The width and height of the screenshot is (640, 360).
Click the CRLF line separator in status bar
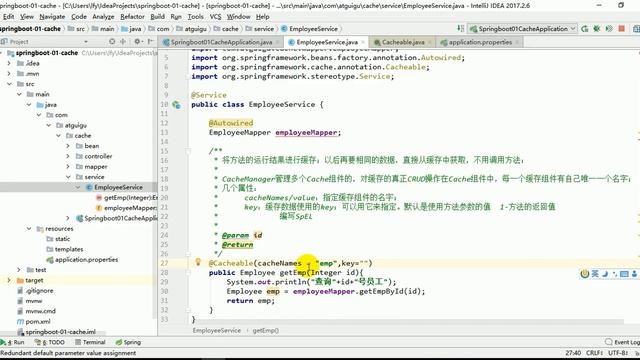[595, 353]
